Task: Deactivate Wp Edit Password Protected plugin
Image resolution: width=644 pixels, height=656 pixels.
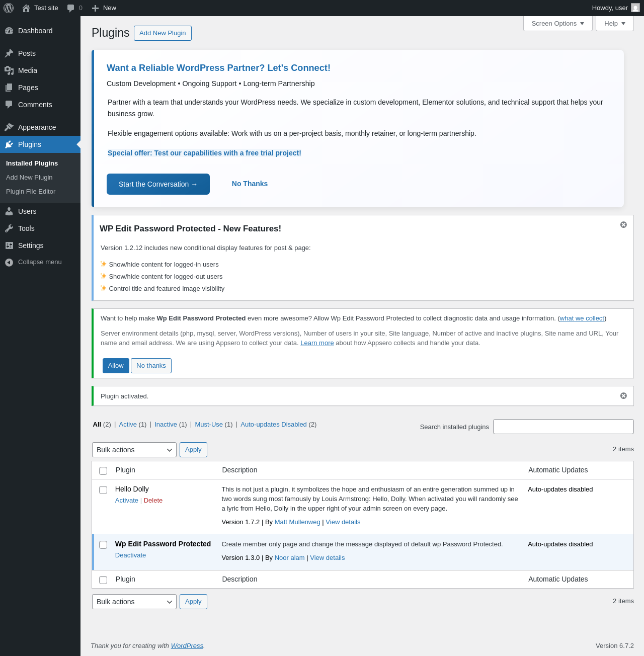Action: click(130, 555)
